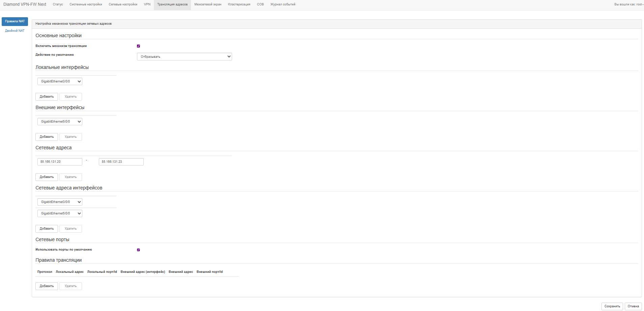Open second dropdown under 'Сетевые адреса интерфейсов'

[x=60, y=213]
